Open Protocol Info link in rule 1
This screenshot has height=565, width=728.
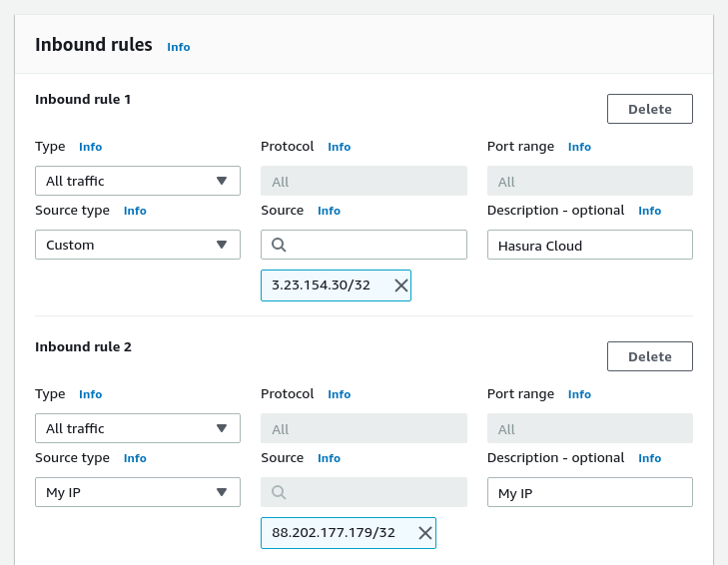coord(339,147)
